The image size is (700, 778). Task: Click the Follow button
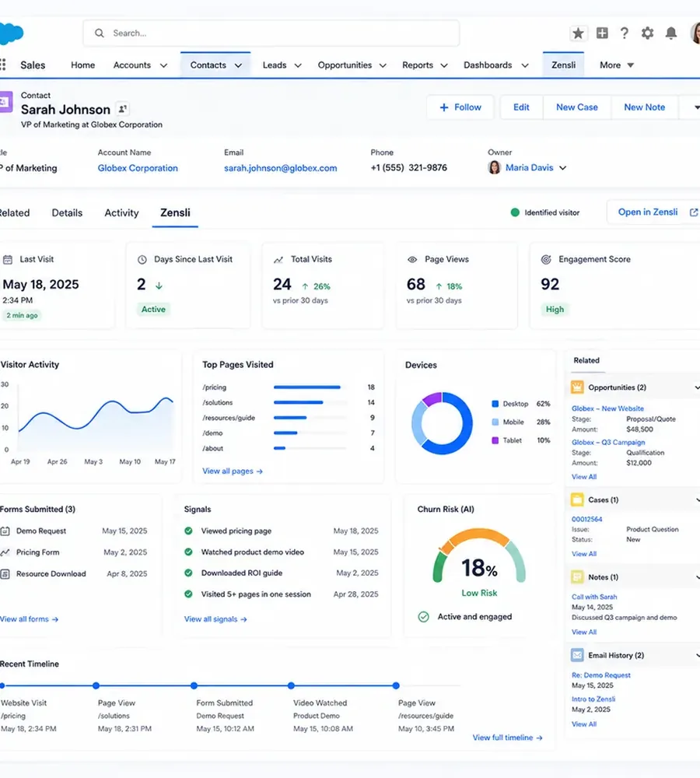[460, 107]
